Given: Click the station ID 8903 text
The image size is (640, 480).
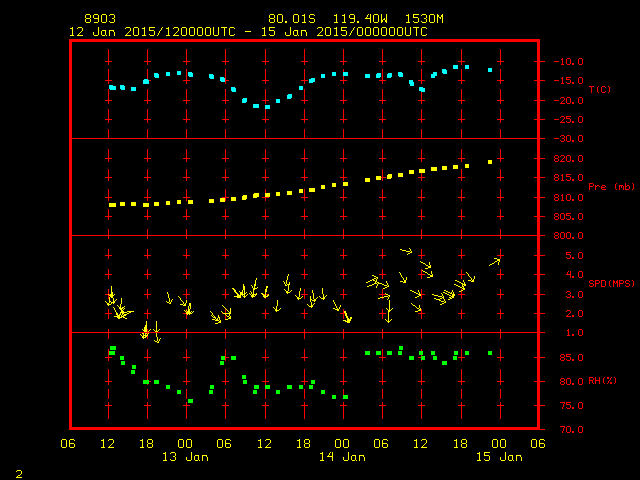Looking at the screenshot, I should [100, 19].
